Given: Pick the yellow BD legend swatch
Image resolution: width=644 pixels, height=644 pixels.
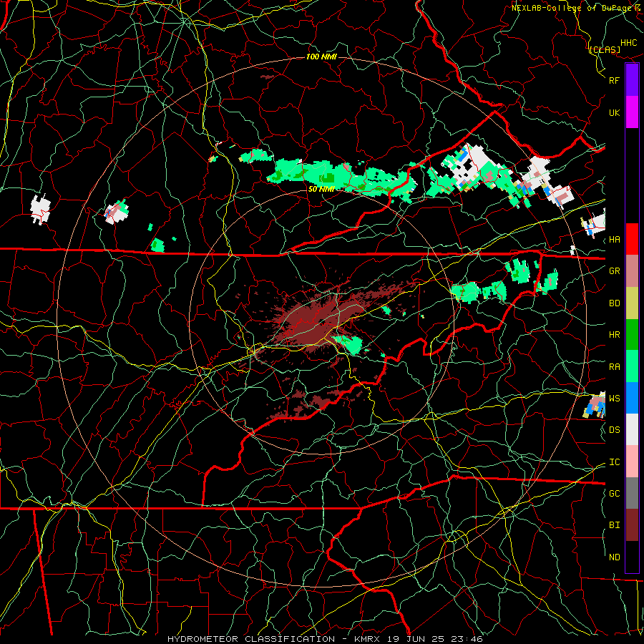Looking at the screenshot, I should click(632, 303).
